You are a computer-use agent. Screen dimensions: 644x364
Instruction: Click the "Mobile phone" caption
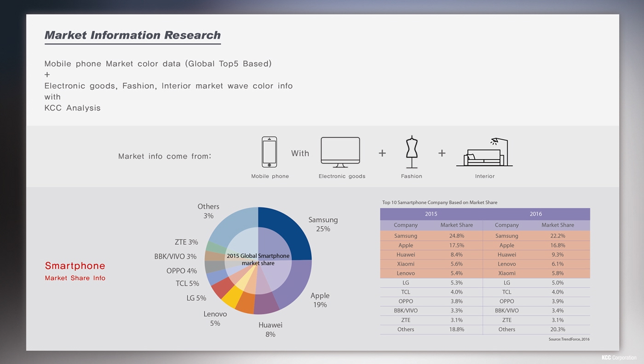click(x=270, y=176)
